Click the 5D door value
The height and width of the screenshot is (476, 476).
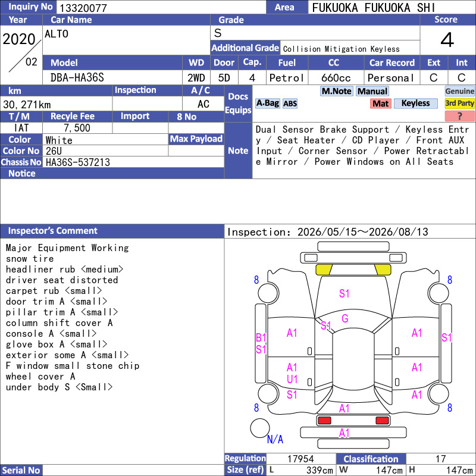pos(224,78)
